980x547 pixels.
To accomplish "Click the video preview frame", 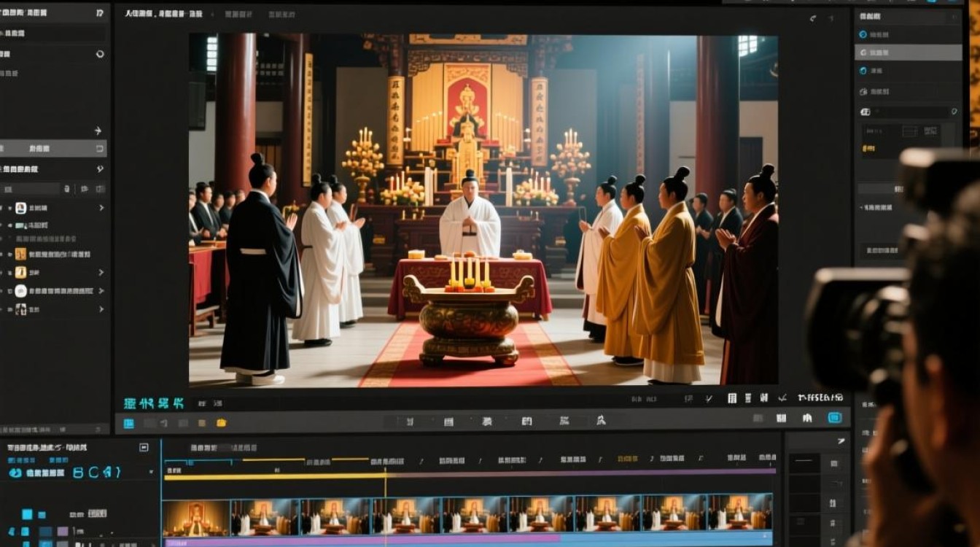I will click(x=483, y=209).
